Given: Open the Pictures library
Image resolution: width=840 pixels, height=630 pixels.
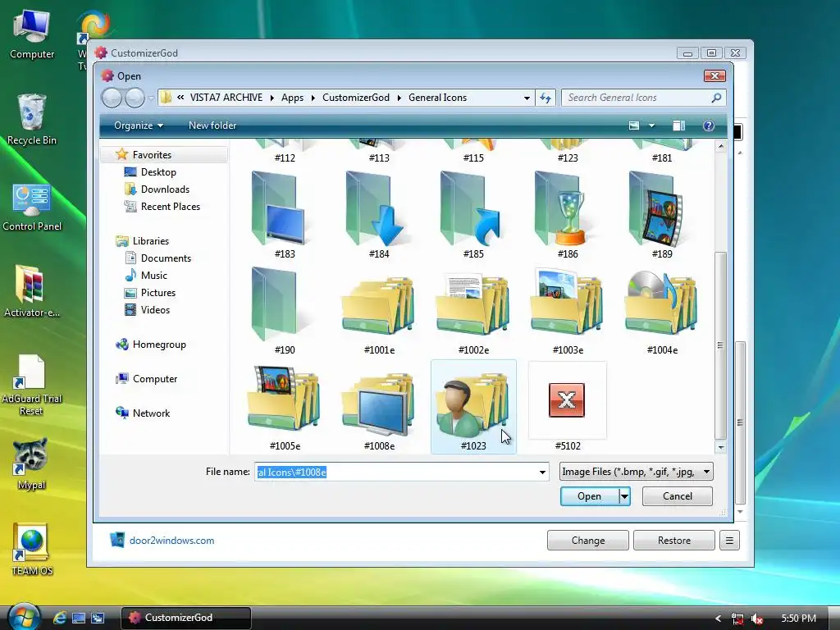Looking at the screenshot, I should pos(158,293).
